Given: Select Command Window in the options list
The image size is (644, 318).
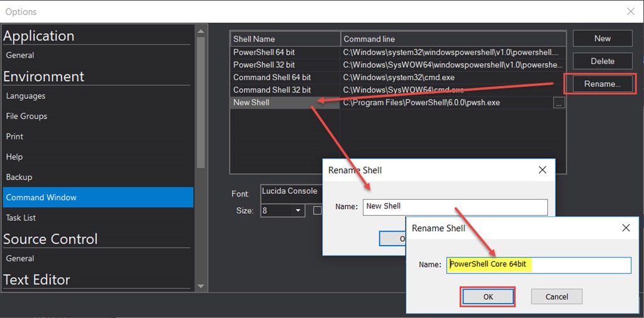Looking at the screenshot, I should tap(97, 198).
